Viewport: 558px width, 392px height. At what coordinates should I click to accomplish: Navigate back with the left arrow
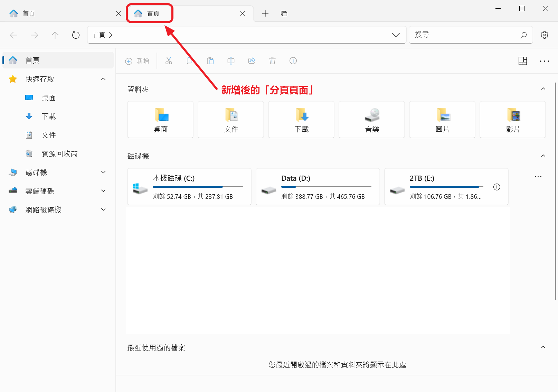14,35
